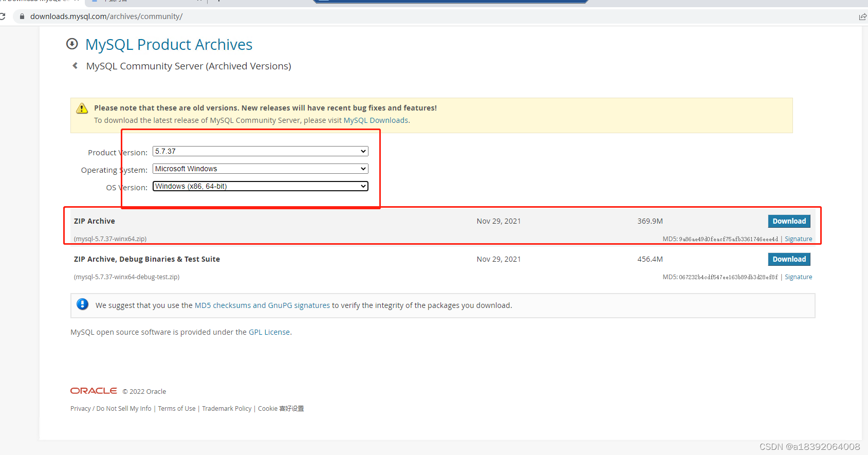The height and width of the screenshot is (455, 868).
Task: Download the ZIP Archive 369.9M file
Action: [789, 221]
